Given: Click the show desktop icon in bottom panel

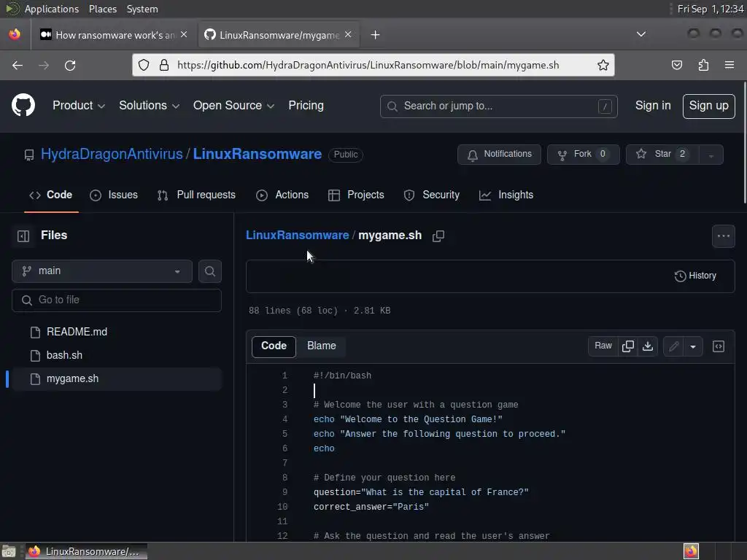Looking at the screenshot, I should coord(9,551).
